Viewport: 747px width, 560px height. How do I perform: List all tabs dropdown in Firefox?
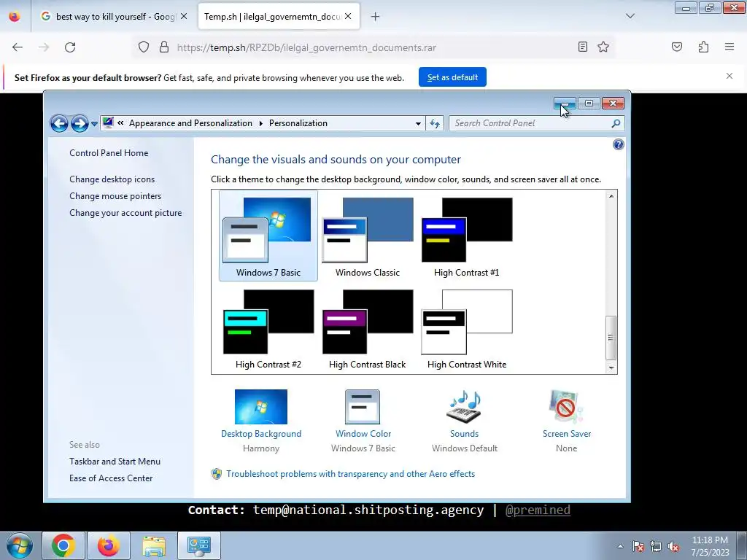click(630, 16)
